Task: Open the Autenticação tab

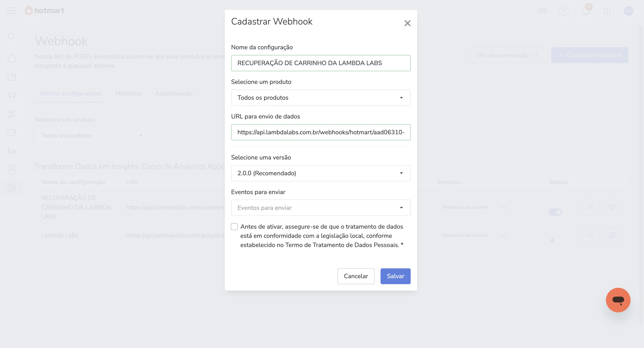Action: pos(174,94)
